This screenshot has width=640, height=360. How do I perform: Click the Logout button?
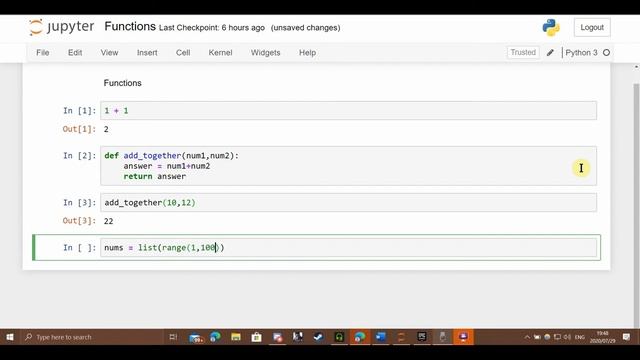(x=592, y=27)
